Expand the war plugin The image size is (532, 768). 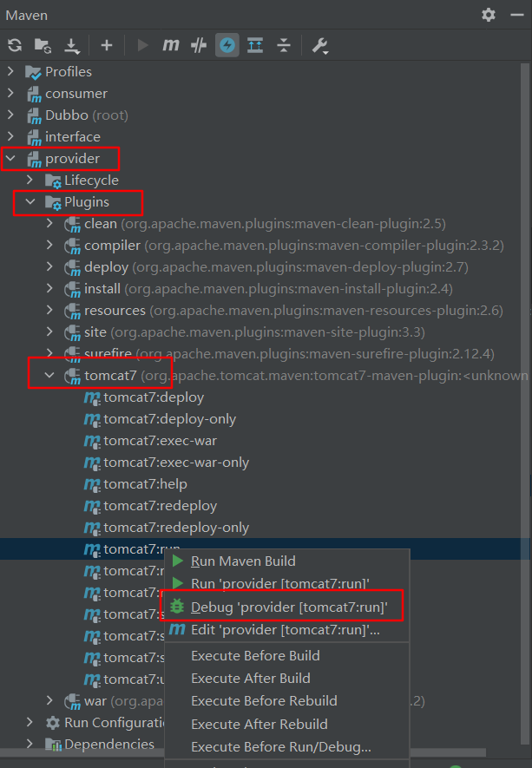(49, 700)
